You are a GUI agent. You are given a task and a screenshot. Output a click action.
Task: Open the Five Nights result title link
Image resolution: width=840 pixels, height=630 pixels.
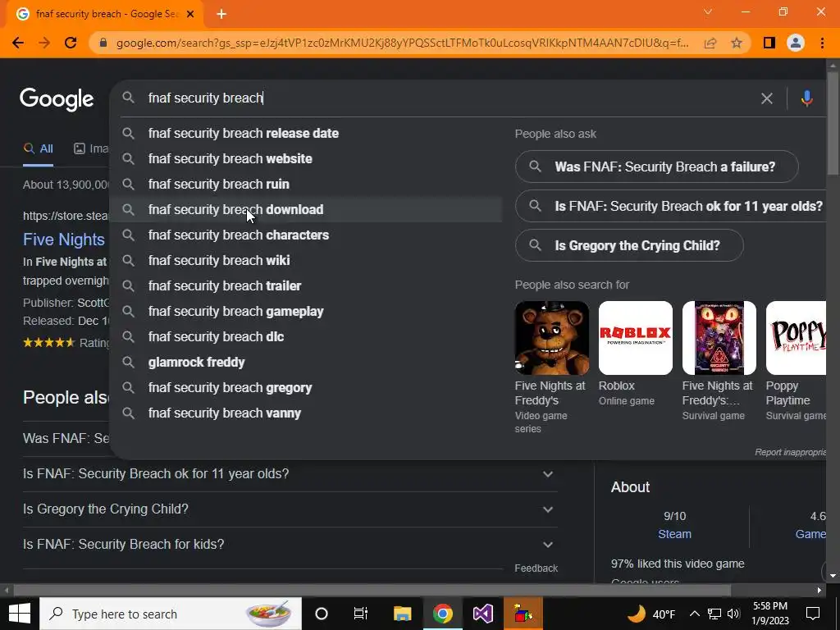pyautogui.click(x=64, y=240)
